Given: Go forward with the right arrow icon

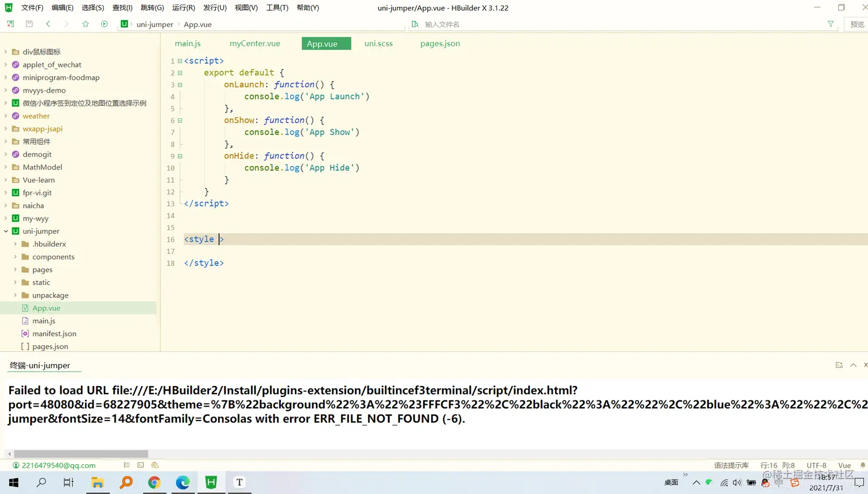Looking at the screenshot, I should (67, 24).
